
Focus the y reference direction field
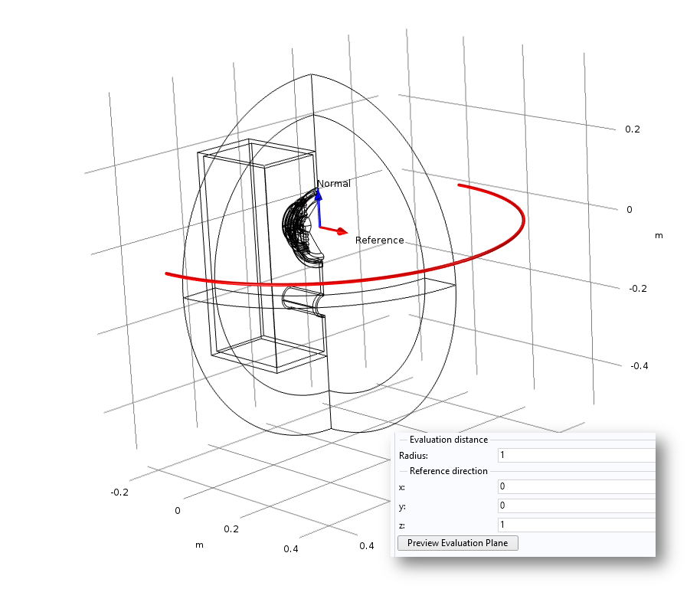pyautogui.click(x=576, y=506)
